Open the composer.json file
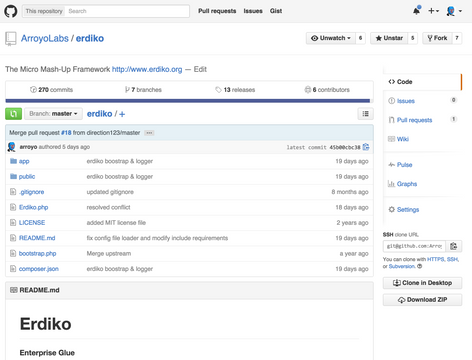472x360 pixels. (x=39, y=269)
